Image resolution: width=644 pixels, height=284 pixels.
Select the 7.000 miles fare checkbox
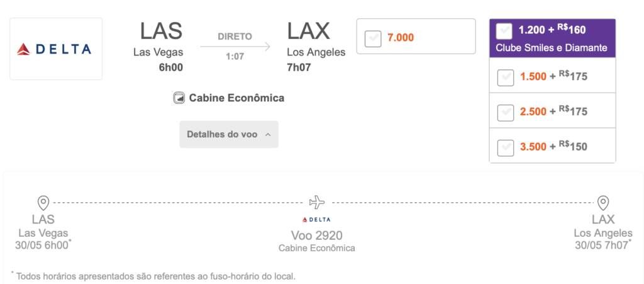click(x=373, y=38)
